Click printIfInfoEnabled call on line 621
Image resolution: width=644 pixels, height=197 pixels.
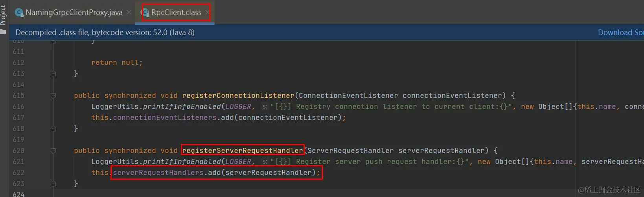(182, 162)
